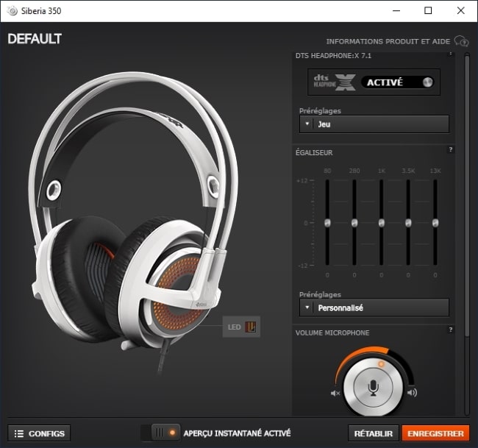Open the DTS Préréglages dropdown showing Jeu
The height and width of the screenshot is (448, 478).
[374, 124]
